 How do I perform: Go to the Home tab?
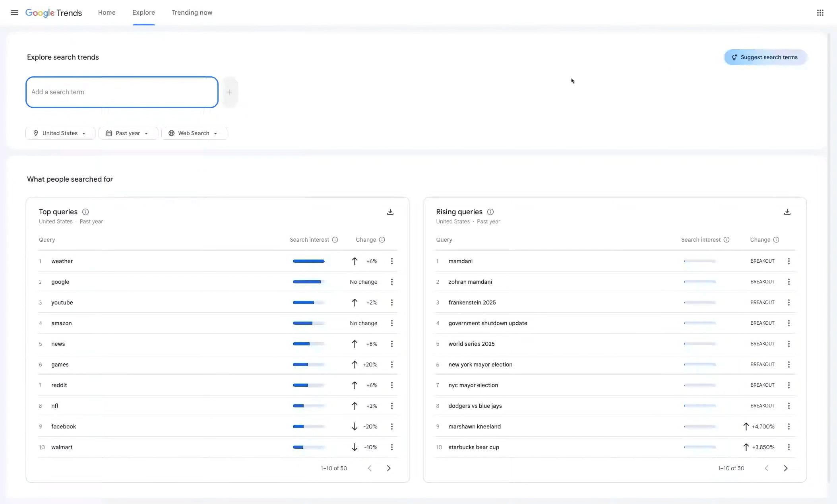tap(107, 13)
